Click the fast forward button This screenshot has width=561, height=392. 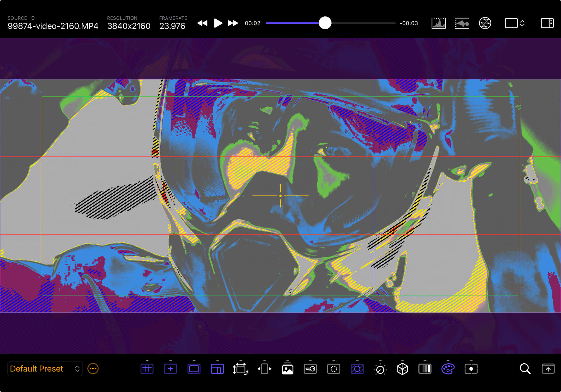point(233,23)
